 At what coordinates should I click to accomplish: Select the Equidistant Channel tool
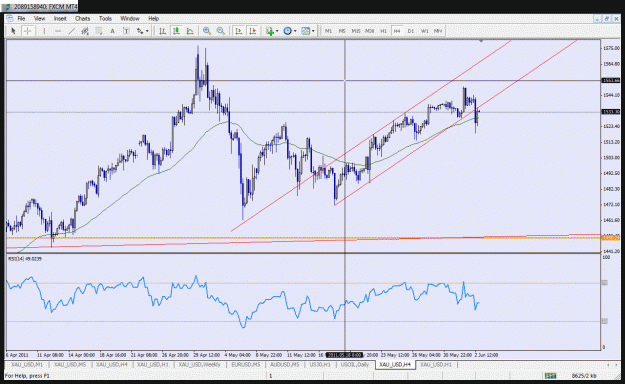[x=85, y=31]
